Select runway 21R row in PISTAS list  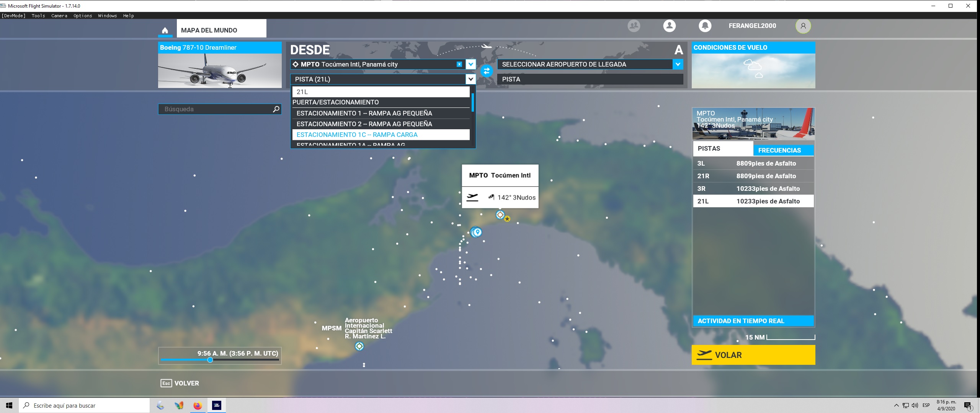click(753, 176)
